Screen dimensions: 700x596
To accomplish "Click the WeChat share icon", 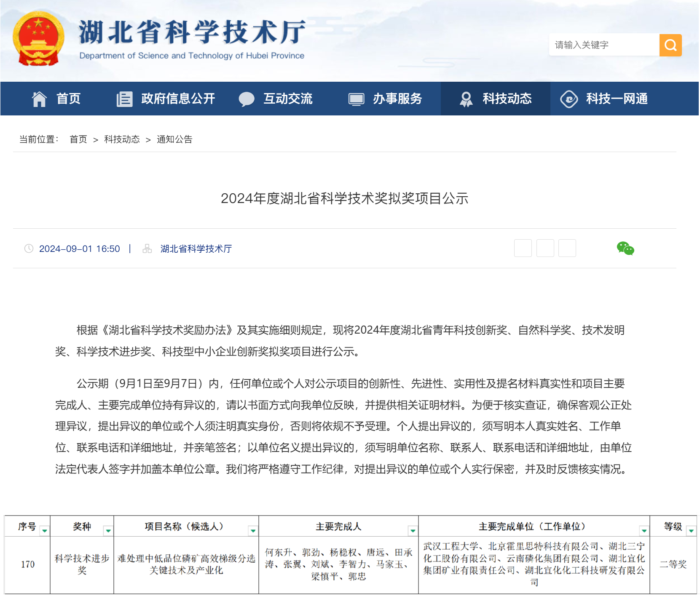I will (x=625, y=249).
